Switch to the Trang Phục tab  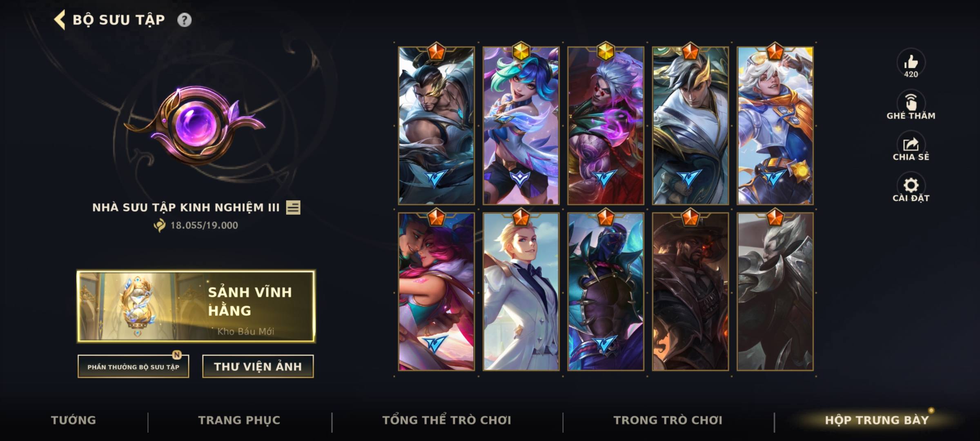(239, 420)
